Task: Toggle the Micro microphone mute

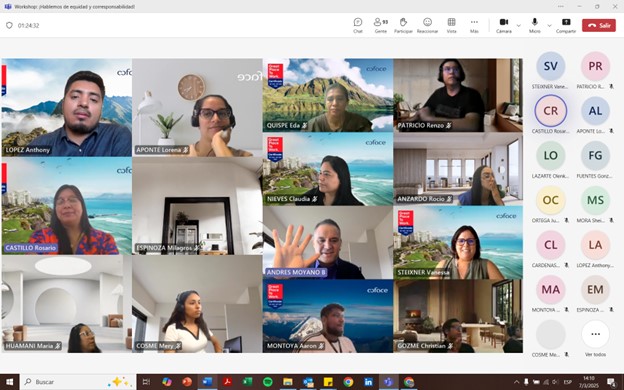Action: click(x=535, y=25)
